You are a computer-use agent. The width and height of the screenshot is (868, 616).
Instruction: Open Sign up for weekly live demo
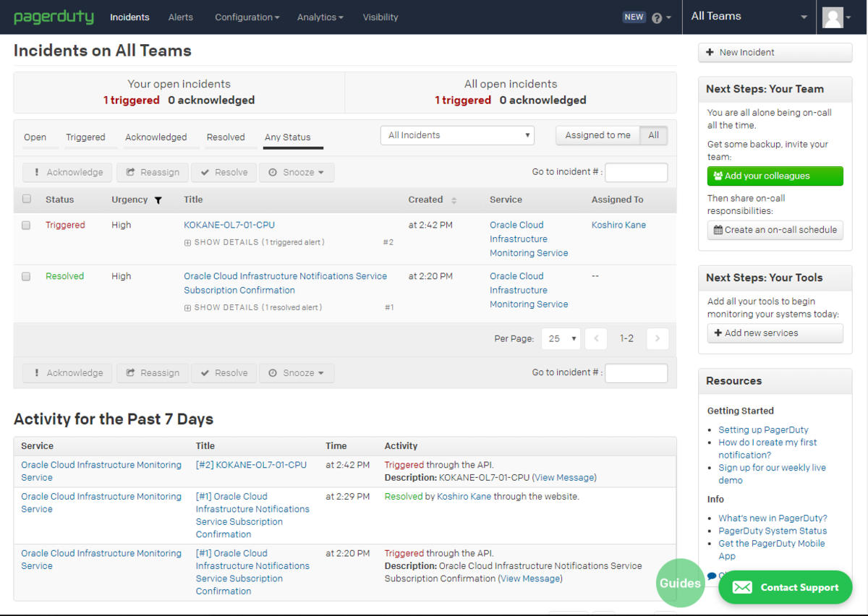click(772, 474)
